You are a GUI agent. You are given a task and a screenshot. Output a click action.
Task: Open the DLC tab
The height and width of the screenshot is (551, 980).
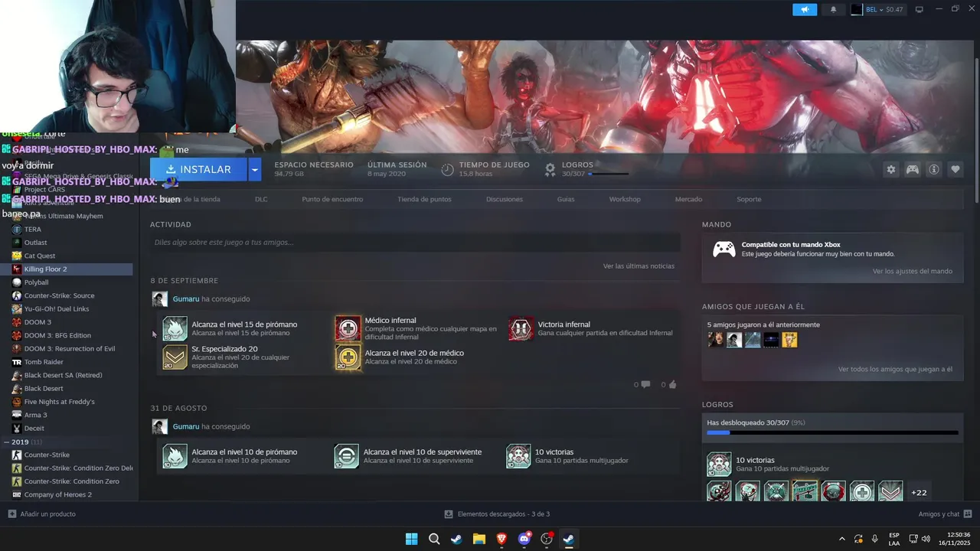[261, 199]
